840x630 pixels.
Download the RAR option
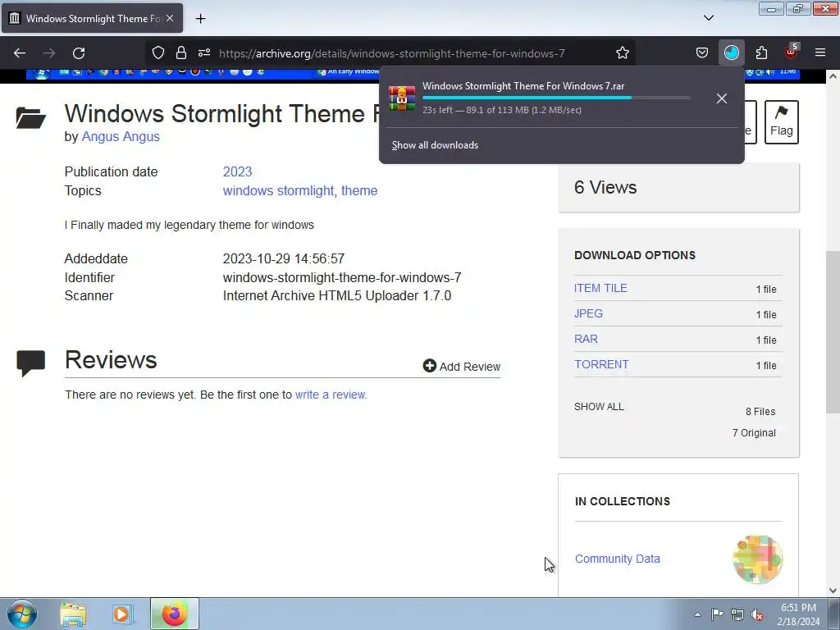pyautogui.click(x=586, y=339)
